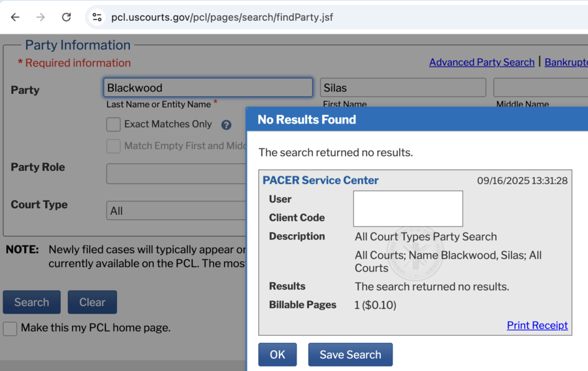The width and height of the screenshot is (588, 371).
Task: Click the Save Search button
Action: tap(350, 355)
